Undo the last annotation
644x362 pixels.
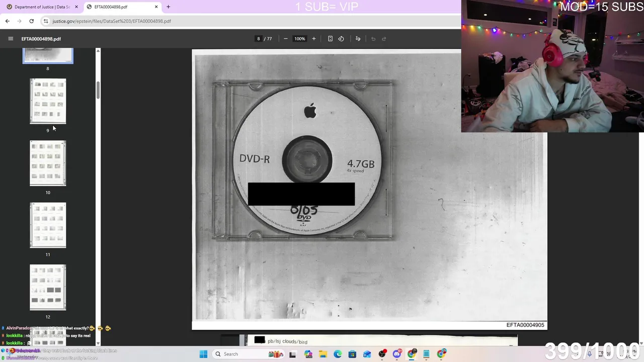point(373,39)
